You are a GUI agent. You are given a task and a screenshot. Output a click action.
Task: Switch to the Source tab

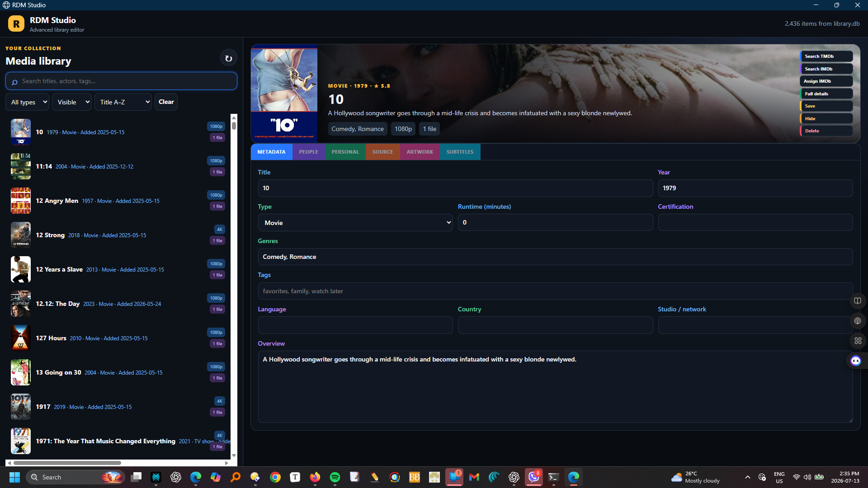[x=383, y=152]
